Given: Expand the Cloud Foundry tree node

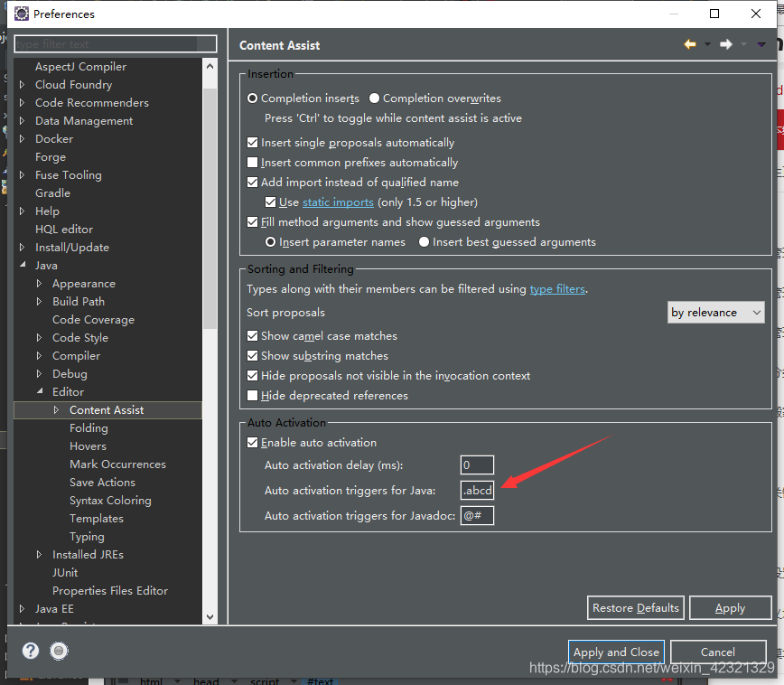Looking at the screenshot, I should [22, 85].
